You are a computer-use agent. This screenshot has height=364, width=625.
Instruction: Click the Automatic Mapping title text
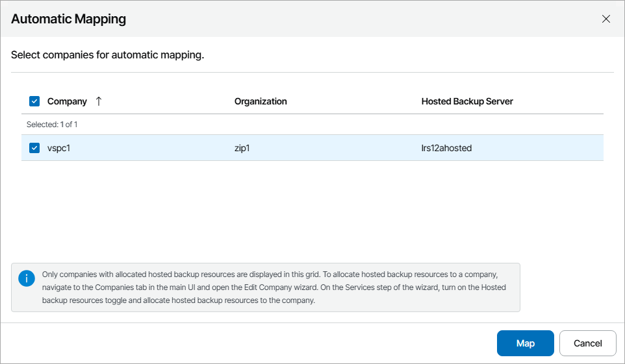pos(68,19)
